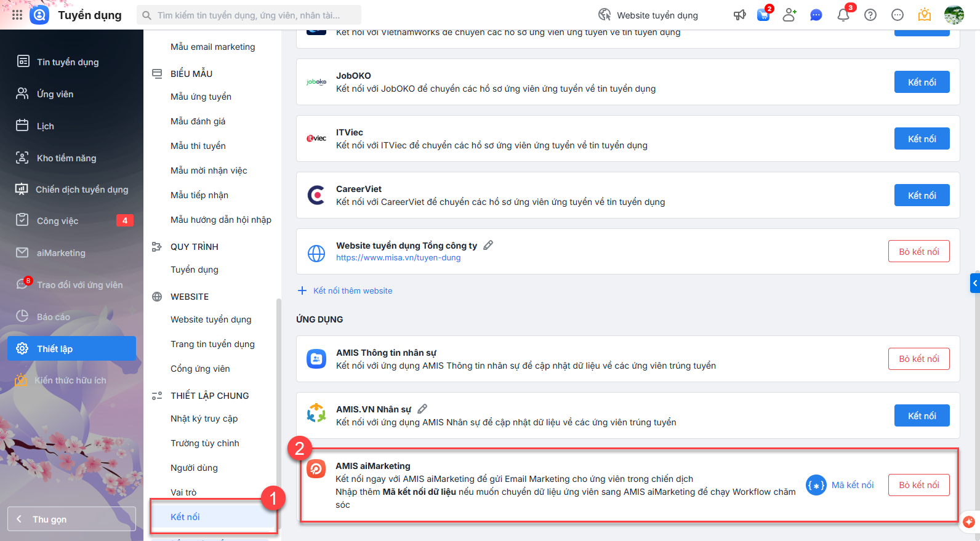
Task: Open the misa.vn tuyen-dung link
Action: tap(398, 258)
